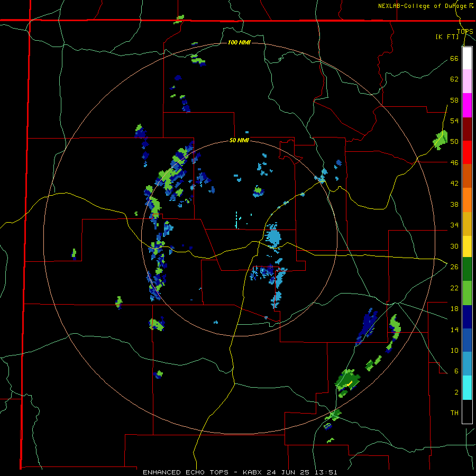Screen dimensions: 476x476
Task: Pick the orange legend swatch near 38
Action: (x=467, y=200)
